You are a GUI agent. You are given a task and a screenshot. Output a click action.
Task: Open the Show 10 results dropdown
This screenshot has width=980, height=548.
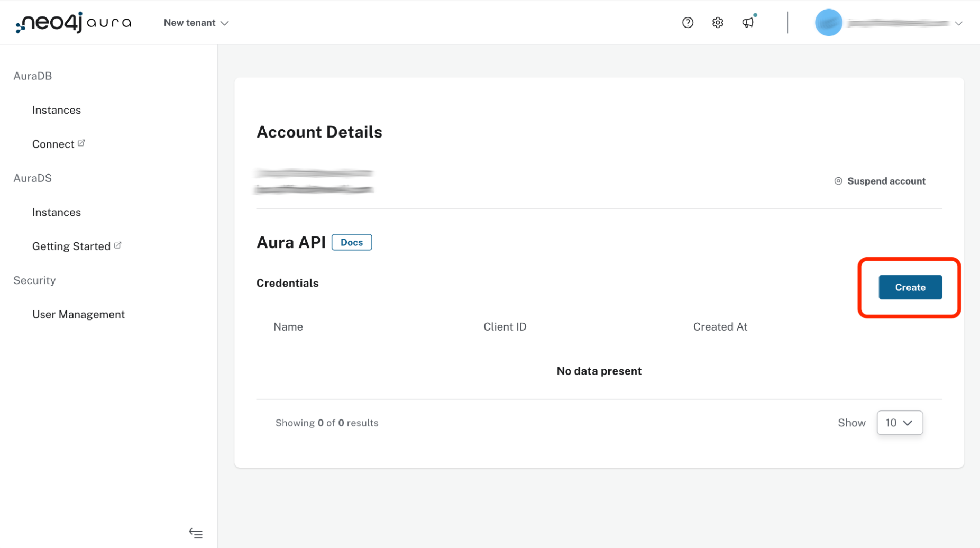(900, 423)
